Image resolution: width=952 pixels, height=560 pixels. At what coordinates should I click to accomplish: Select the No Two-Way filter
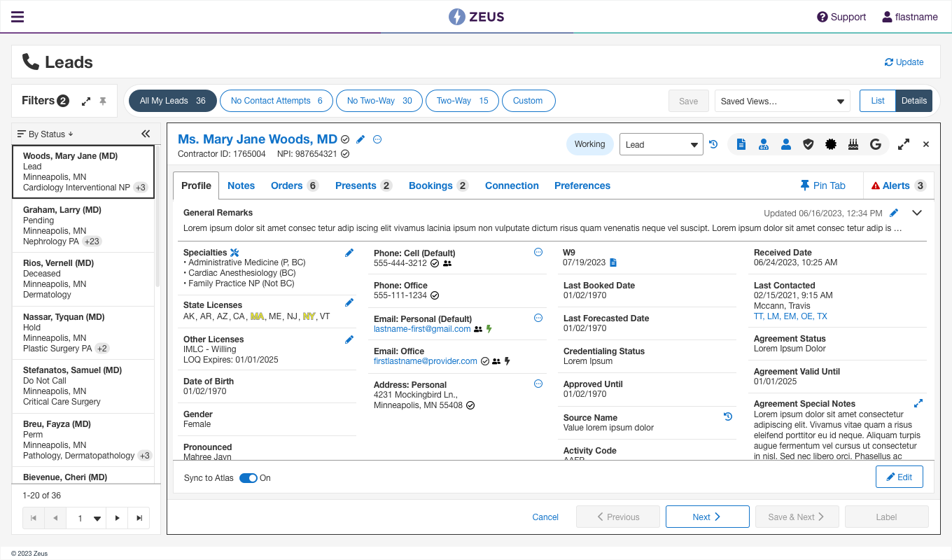(379, 101)
